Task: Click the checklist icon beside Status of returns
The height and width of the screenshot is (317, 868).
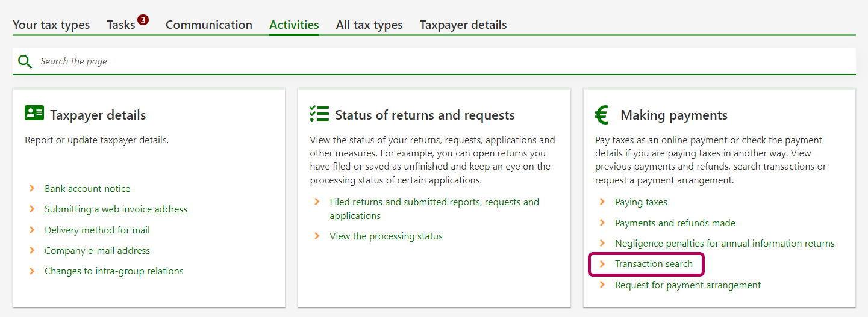Action: point(319,114)
